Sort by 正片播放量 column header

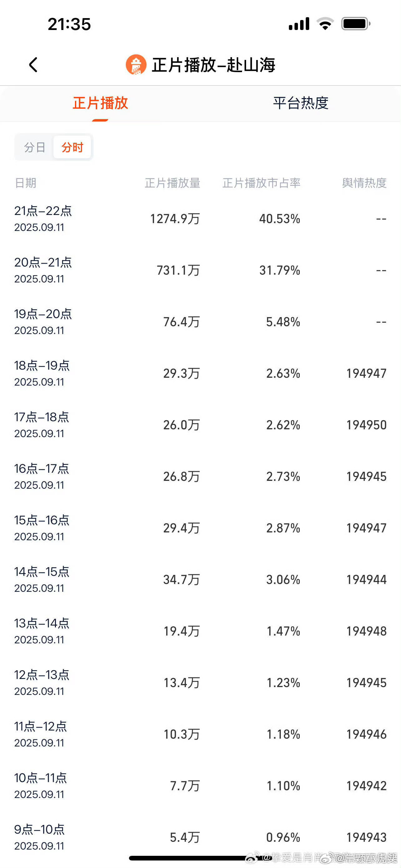coord(172,183)
